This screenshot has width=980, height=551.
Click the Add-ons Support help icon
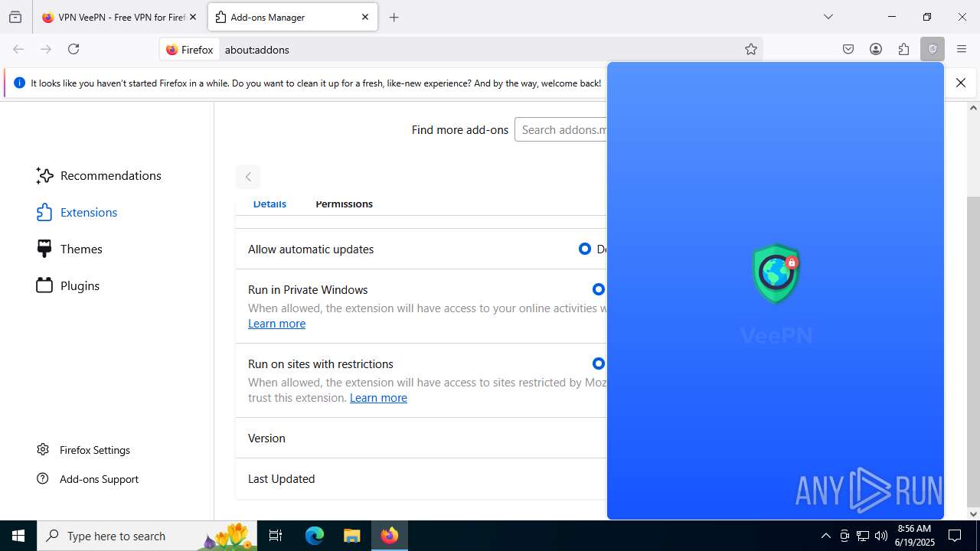pyautogui.click(x=43, y=479)
